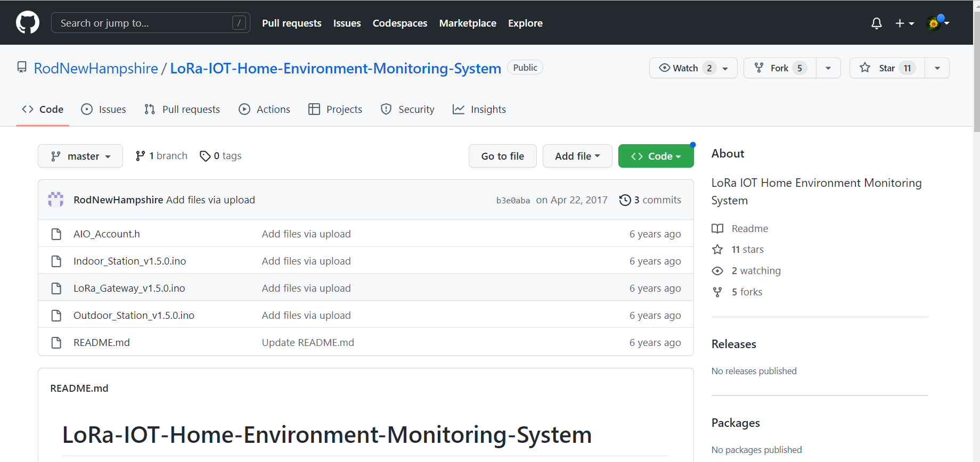Switch branch using master dropdown

click(x=80, y=156)
